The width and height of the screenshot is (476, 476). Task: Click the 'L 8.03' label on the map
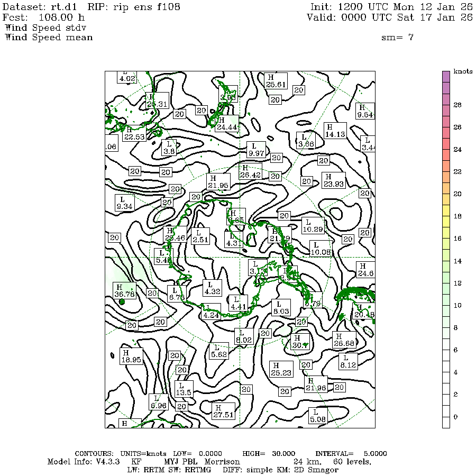pos(281,307)
